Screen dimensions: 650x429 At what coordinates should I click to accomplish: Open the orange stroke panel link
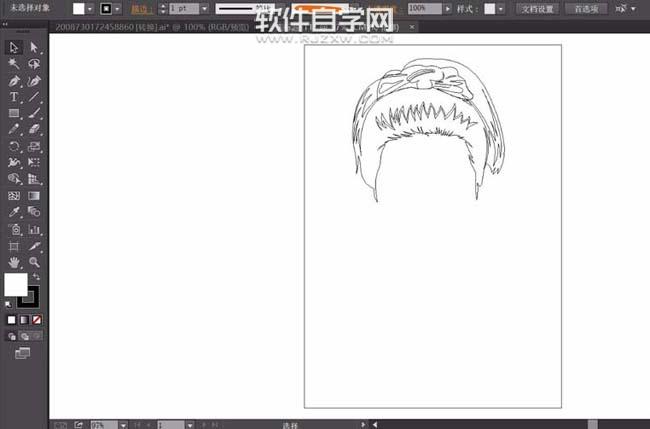coord(141,9)
